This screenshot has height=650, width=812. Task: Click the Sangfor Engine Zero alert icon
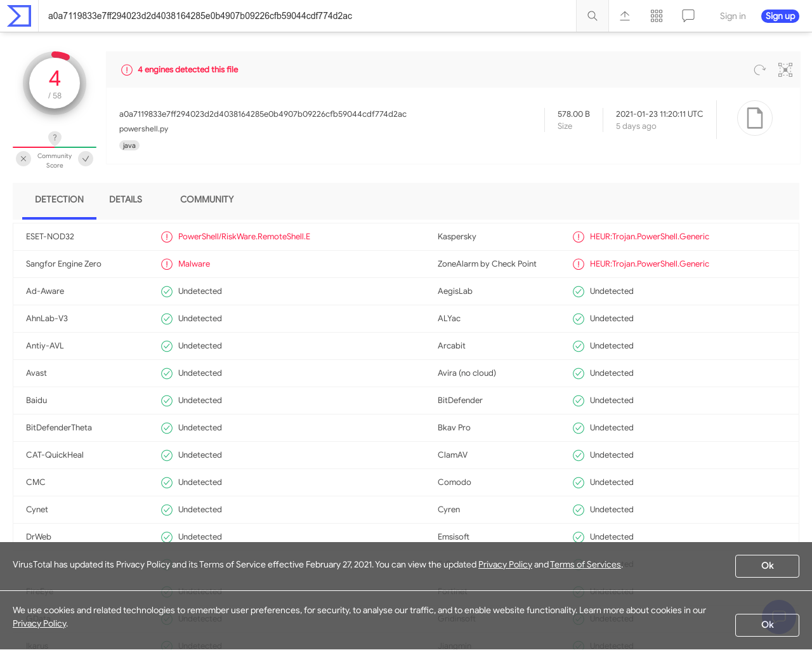point(167,264)
